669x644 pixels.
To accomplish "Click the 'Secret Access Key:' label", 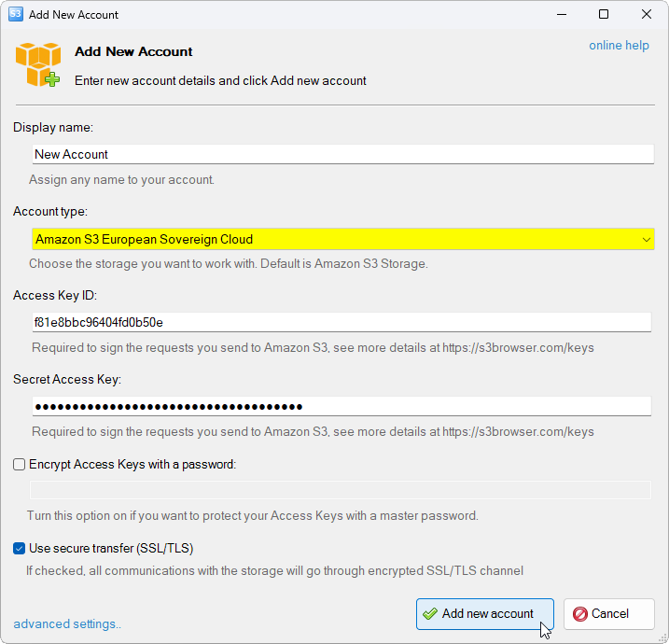I will [x=67, y=380].
